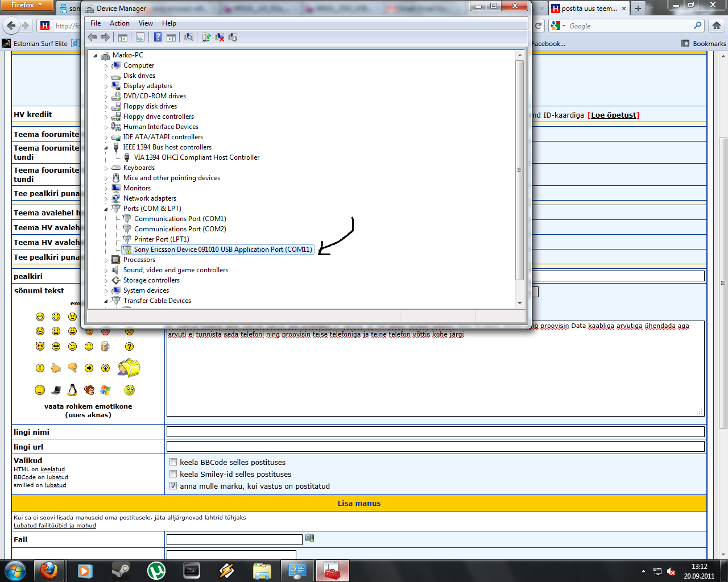Open the Action menu in Device Manager
This screenshot has height=582, width=728.
point(119,23)
